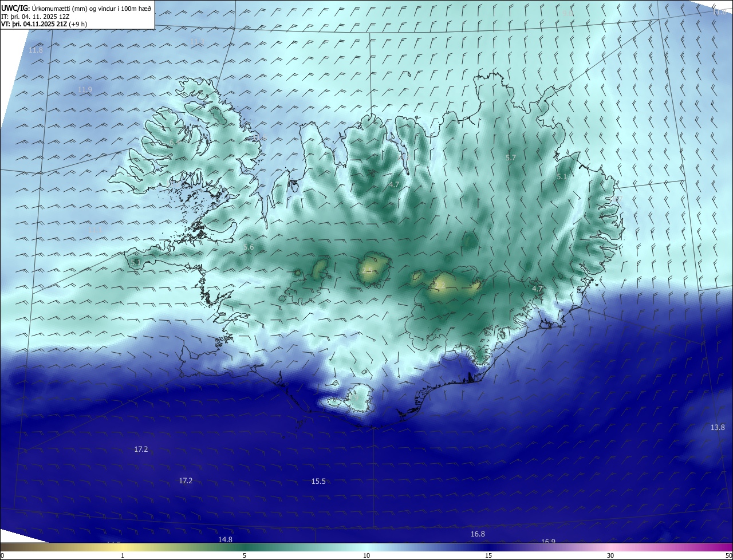Click the colorbar tick label 10
Screen dimensions: 733x560
pos(366,555)
